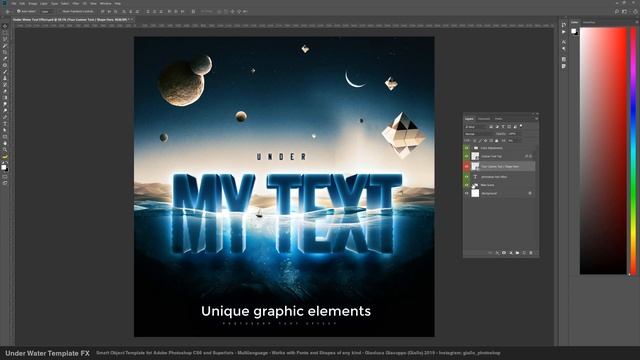Hide the Main Scene layer
This screenshot has width=640, height=360.
[467, 185]
